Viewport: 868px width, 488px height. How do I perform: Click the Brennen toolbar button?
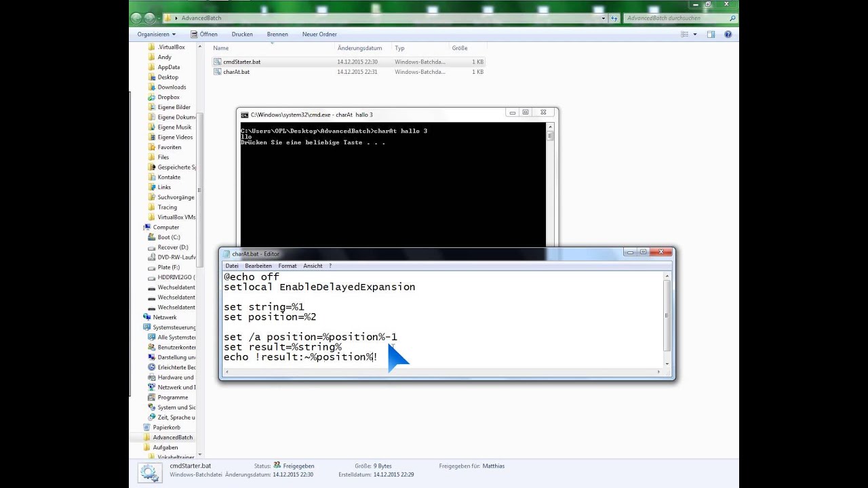[277, 34]
